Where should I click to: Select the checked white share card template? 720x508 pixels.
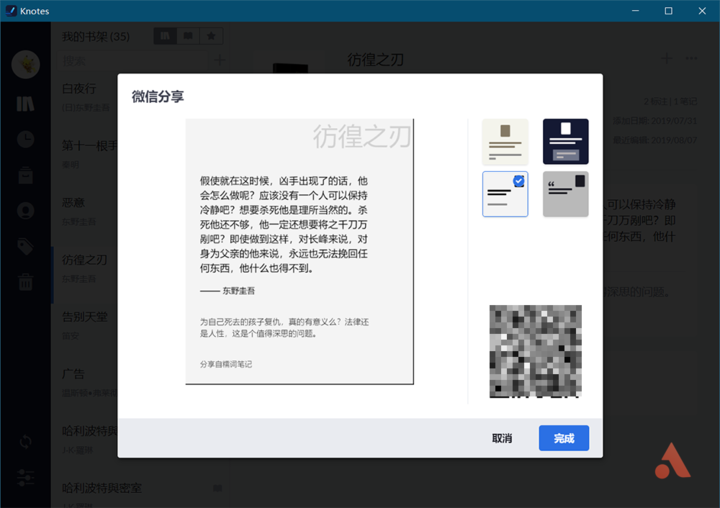tap(505, 194)
